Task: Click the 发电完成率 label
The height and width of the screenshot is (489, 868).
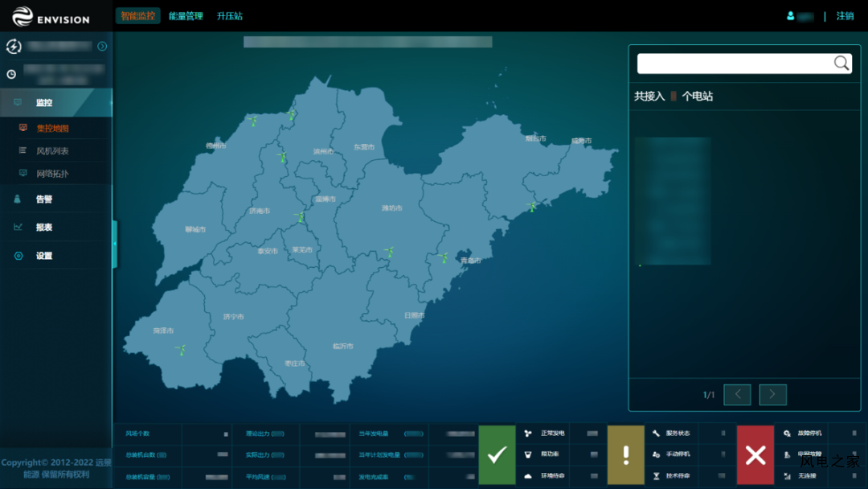Action: click(374, 477)
